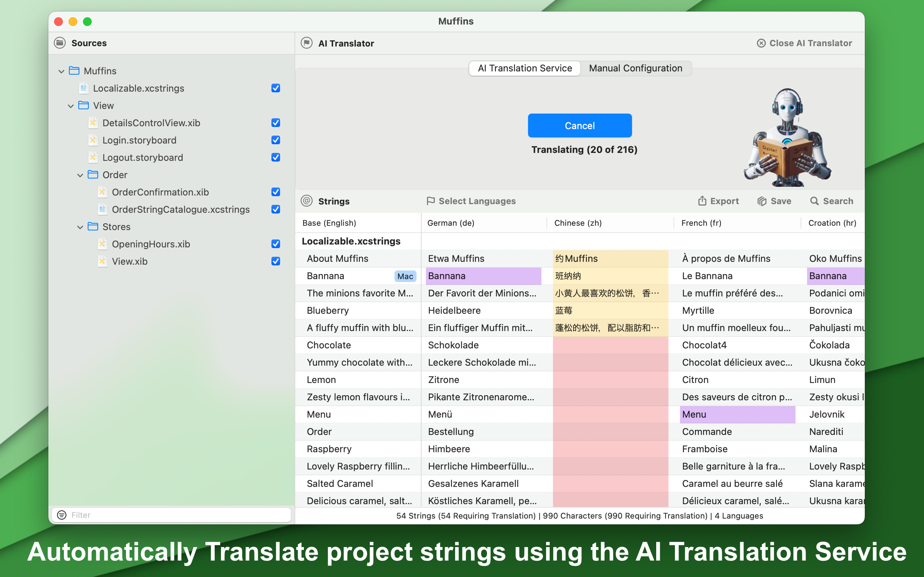Image resolution: width=924 pixels, height=577 pixels.
Task: Select the AI Translation Service tab
Action: tap(524, 68)
